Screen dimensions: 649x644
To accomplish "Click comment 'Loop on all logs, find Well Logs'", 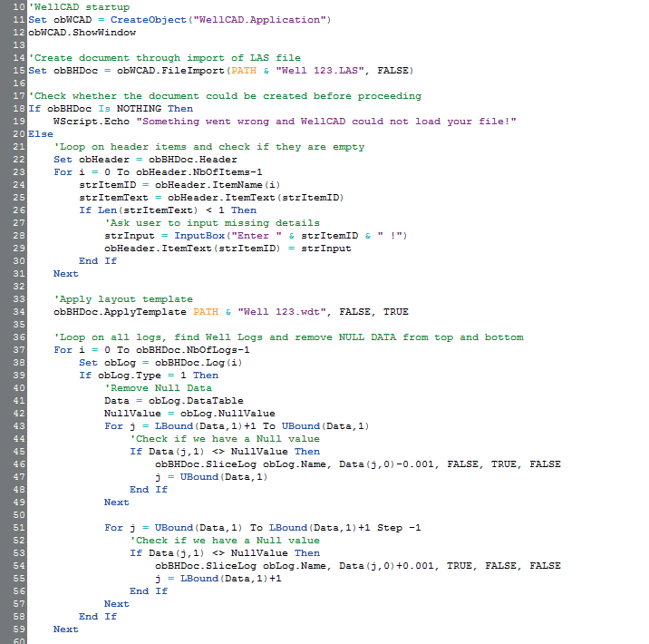I will [x=288, y=337].
